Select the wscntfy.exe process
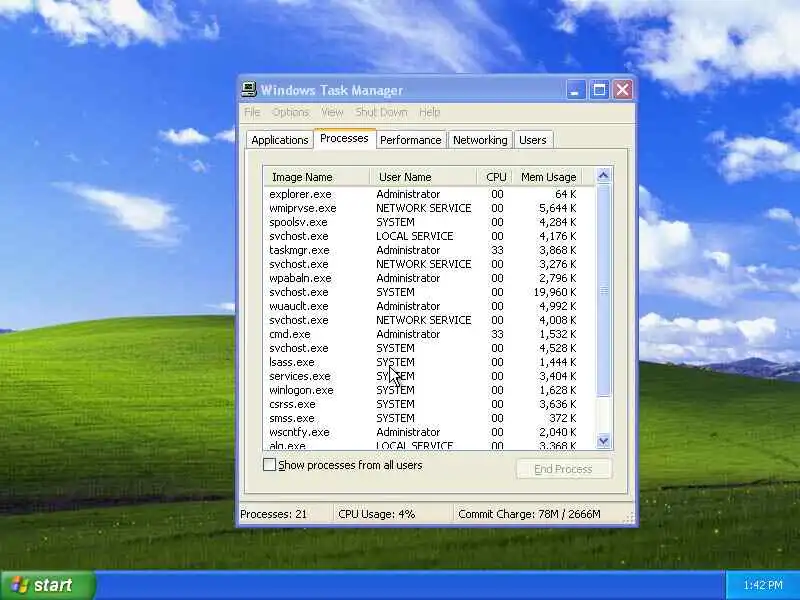 (429, 432)
